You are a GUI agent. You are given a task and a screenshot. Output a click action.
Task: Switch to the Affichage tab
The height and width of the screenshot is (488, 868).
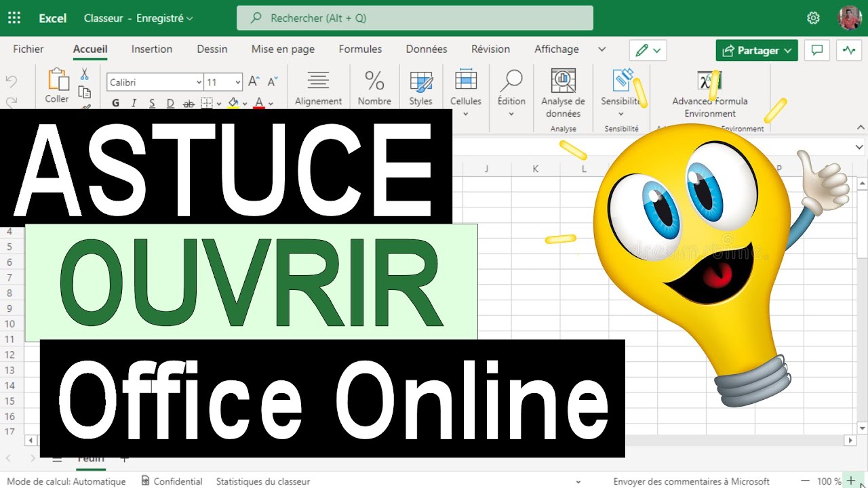pyautogui.click(x=557, y=49)
